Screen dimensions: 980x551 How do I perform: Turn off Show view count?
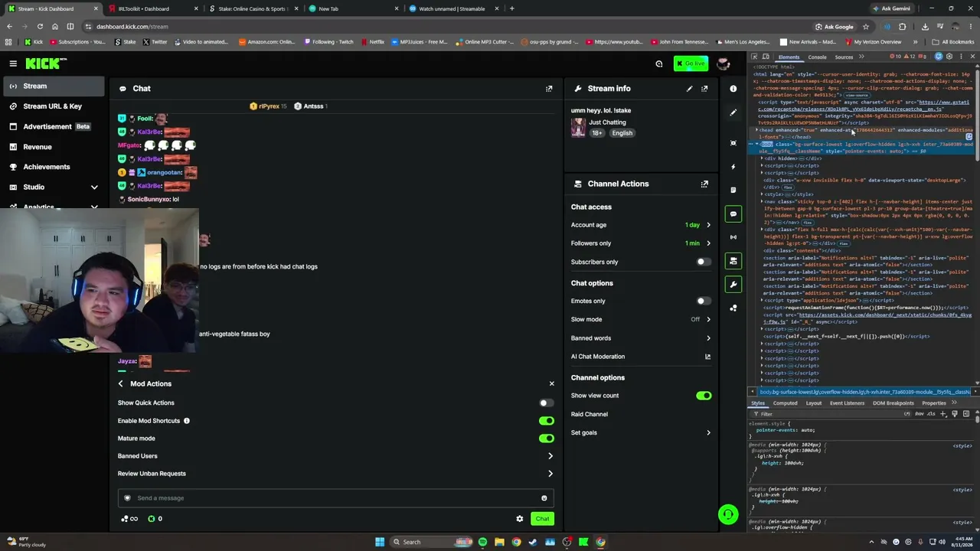(704, 396)
